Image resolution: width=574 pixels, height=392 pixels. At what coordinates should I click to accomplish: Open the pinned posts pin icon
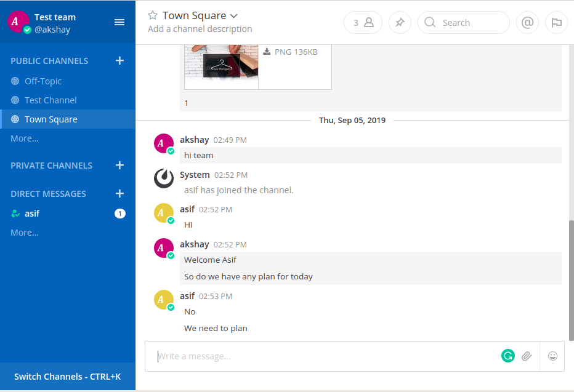(x=400, y=23)
